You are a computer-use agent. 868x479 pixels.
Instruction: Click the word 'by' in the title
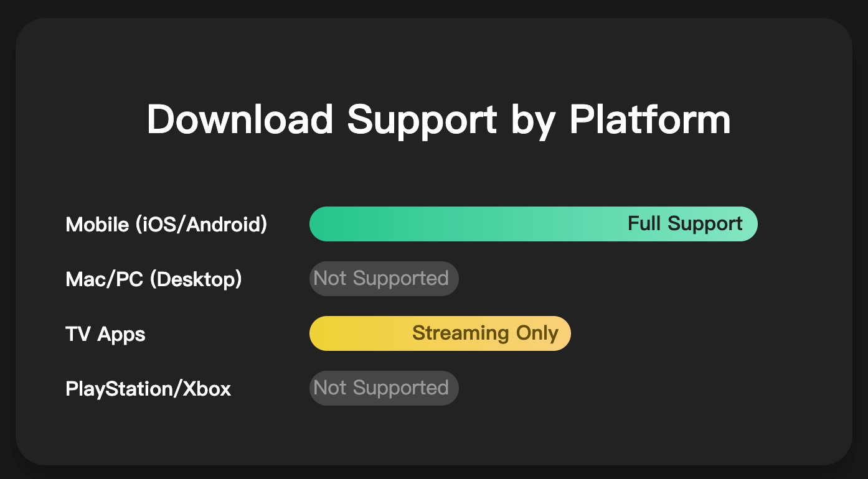tap(533, 119)
